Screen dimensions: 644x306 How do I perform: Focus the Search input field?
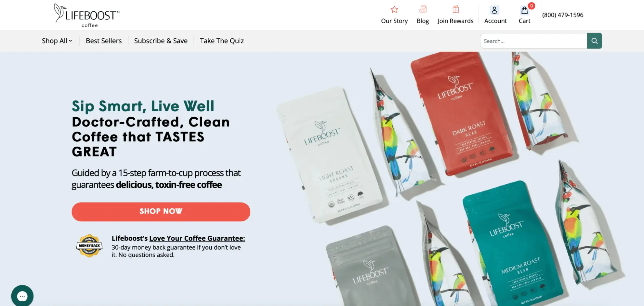[533, 41]
